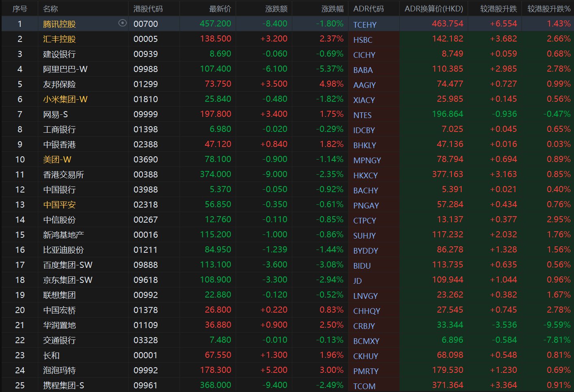
Task: Click ADR code CICHY
Action: coord(364,55)
